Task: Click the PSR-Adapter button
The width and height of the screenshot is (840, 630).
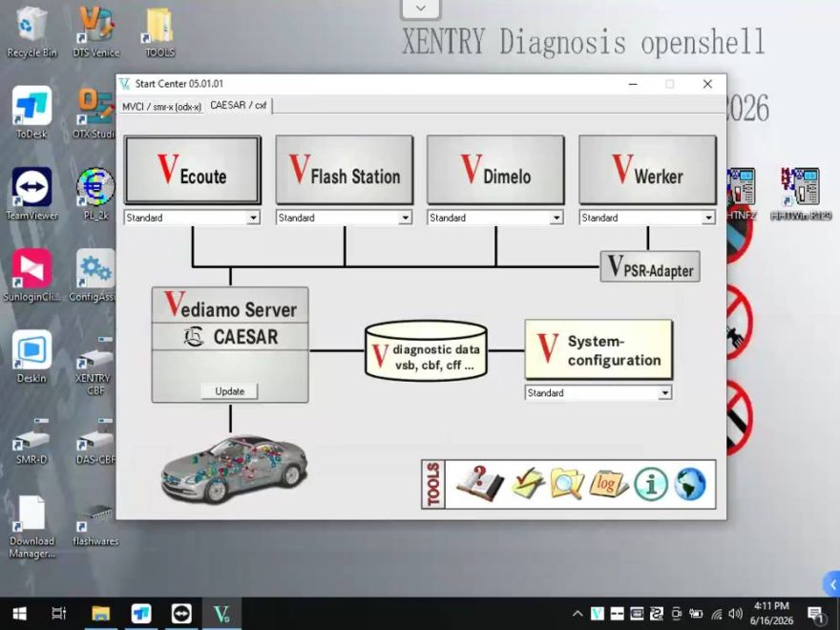Action: 650,266
